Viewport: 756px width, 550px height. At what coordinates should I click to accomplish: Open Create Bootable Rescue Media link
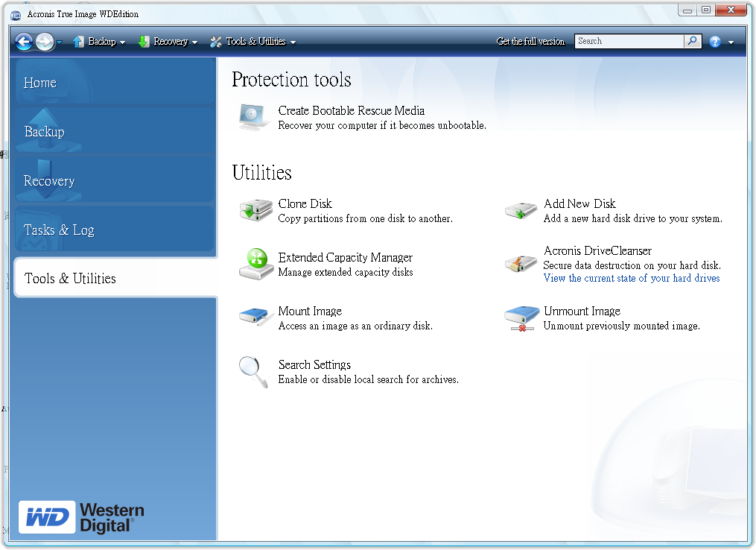click(351, 110)
